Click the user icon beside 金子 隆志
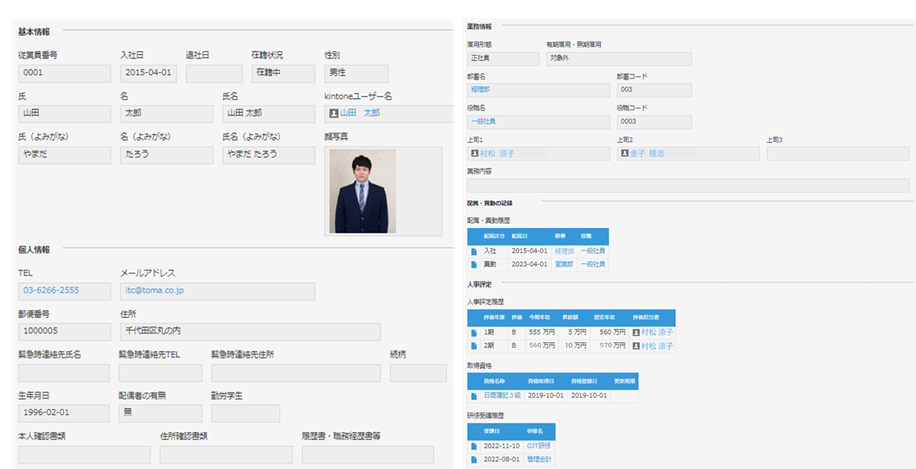This screenshot has width=916, height=469. point(624,153)
